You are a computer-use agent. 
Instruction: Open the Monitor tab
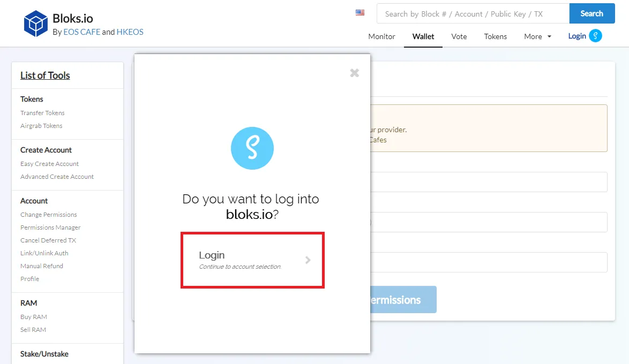(381, 36)
